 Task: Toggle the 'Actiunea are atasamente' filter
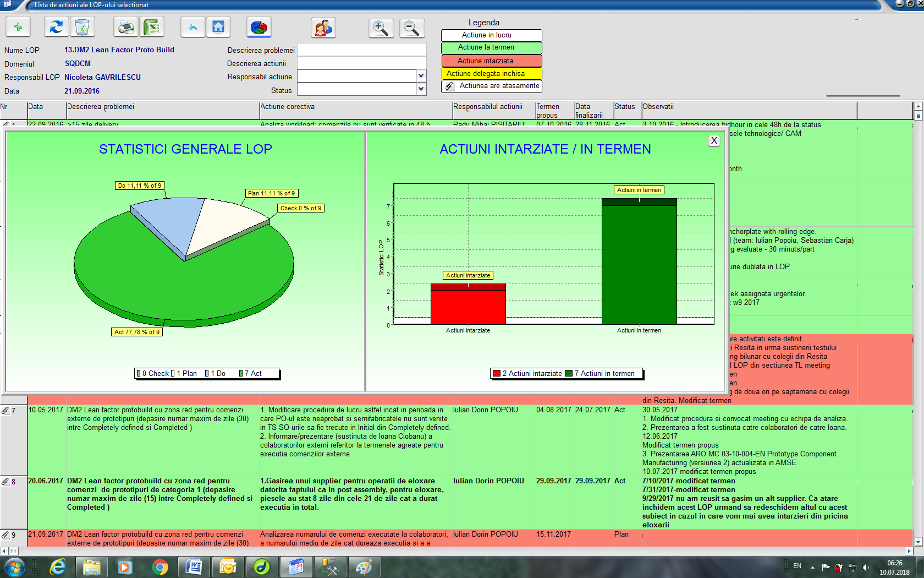[491, 86]
